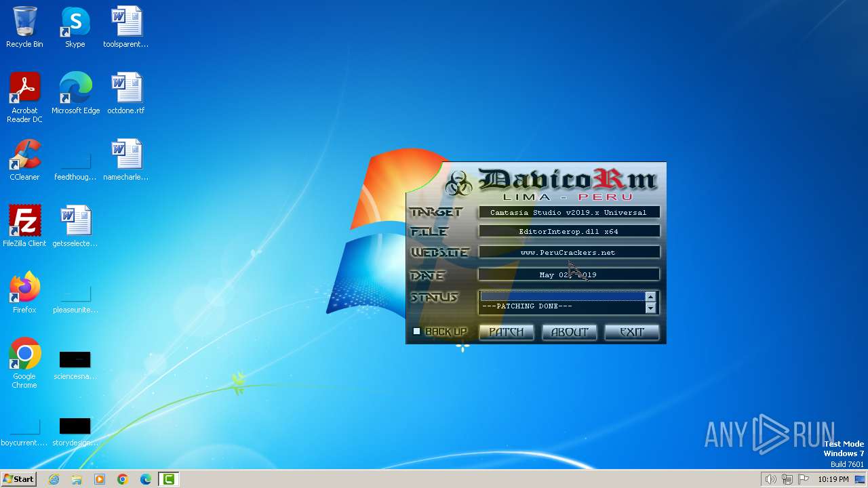Launch FileZilla Client shortcut

click(24, 226)
